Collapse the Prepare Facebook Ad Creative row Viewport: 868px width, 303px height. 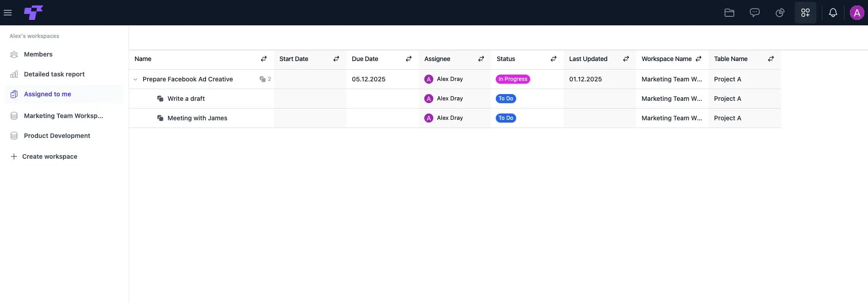coord(135,79)
